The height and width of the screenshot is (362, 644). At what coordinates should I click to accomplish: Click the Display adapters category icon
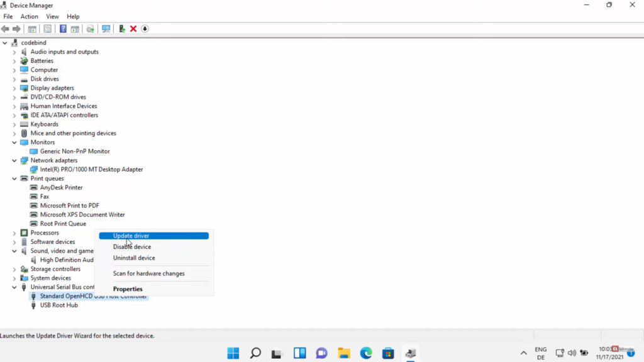tap(25, 88)
